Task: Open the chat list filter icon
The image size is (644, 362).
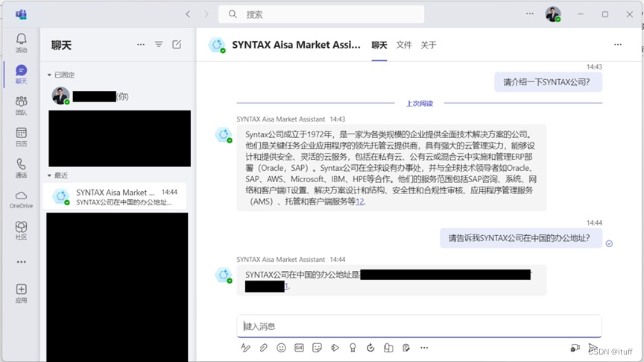Action: pos(159,45)
